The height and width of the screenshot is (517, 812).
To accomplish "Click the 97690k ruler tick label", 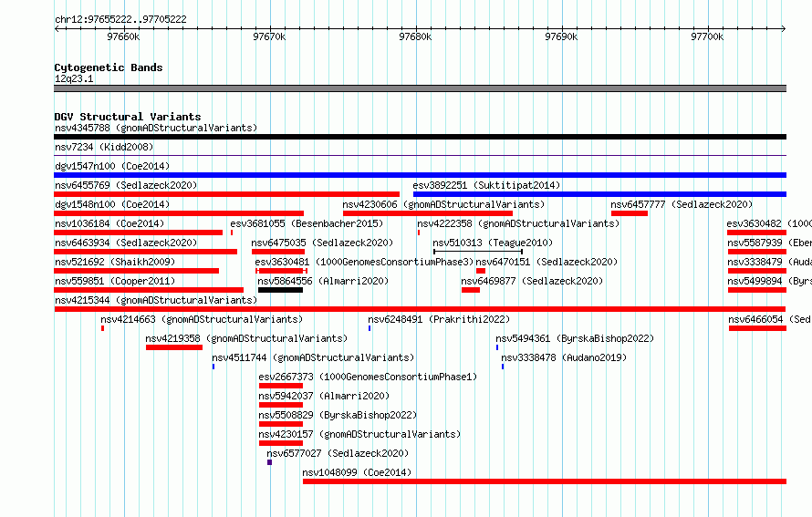I will pos(561,36).
